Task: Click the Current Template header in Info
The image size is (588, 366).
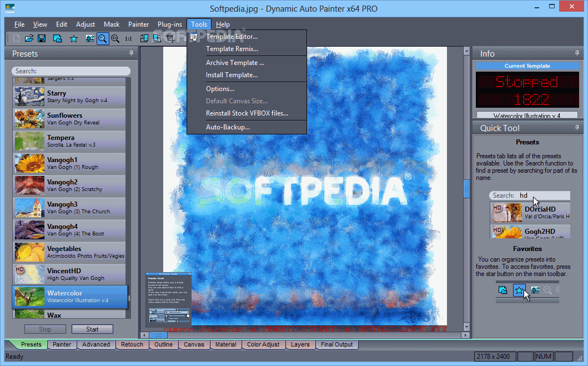Action: (527, 66)
